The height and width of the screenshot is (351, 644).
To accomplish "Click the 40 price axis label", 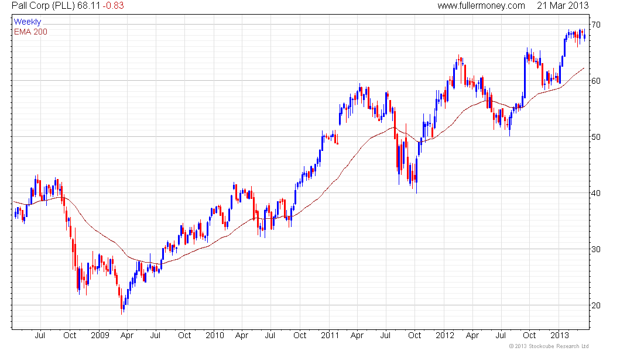I will [595, 194].
